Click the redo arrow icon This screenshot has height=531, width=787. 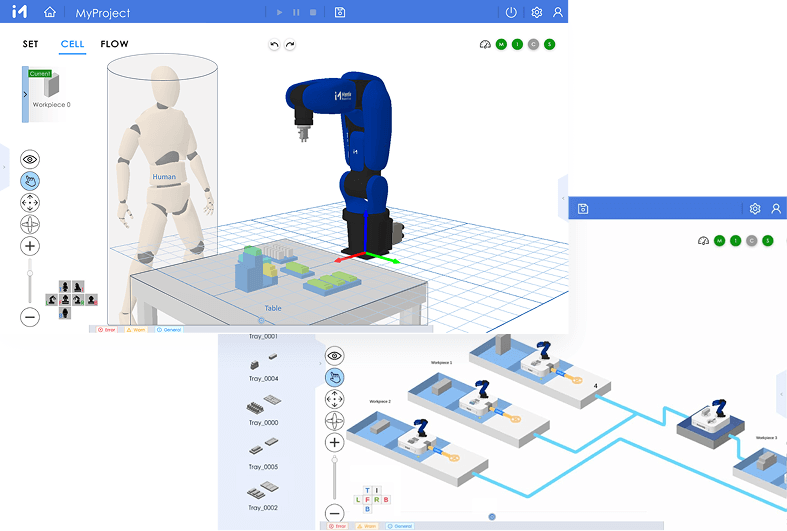[290, 44]
